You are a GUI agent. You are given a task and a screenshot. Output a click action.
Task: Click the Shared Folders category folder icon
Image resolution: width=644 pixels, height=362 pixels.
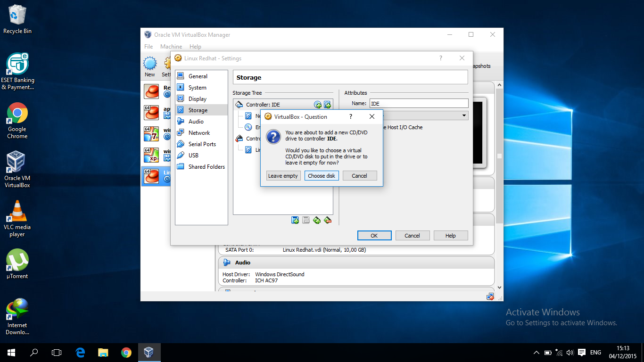pos(180,166)
